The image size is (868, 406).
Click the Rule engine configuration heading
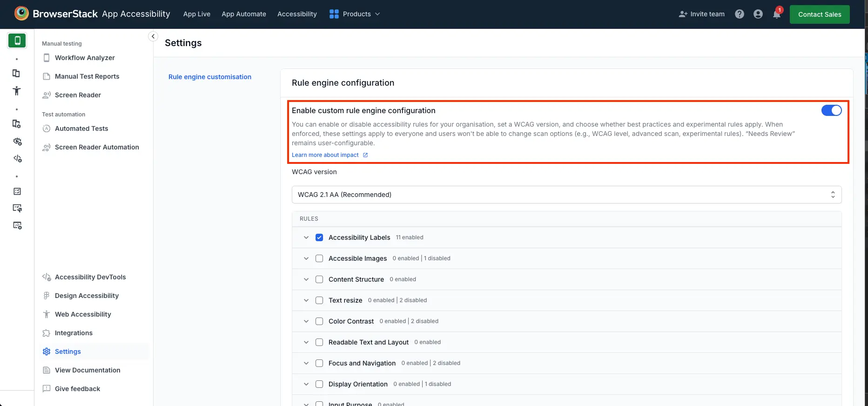click(x=343, y=83)
